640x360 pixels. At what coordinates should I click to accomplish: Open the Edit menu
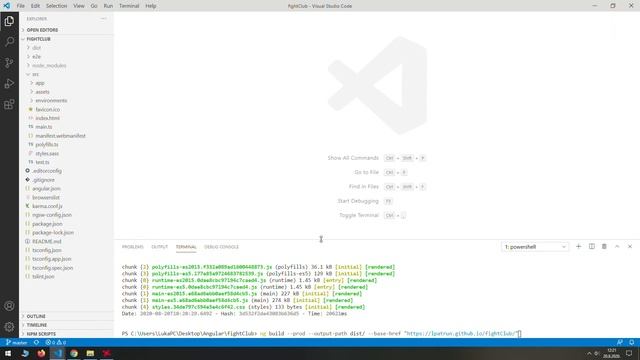35,6
